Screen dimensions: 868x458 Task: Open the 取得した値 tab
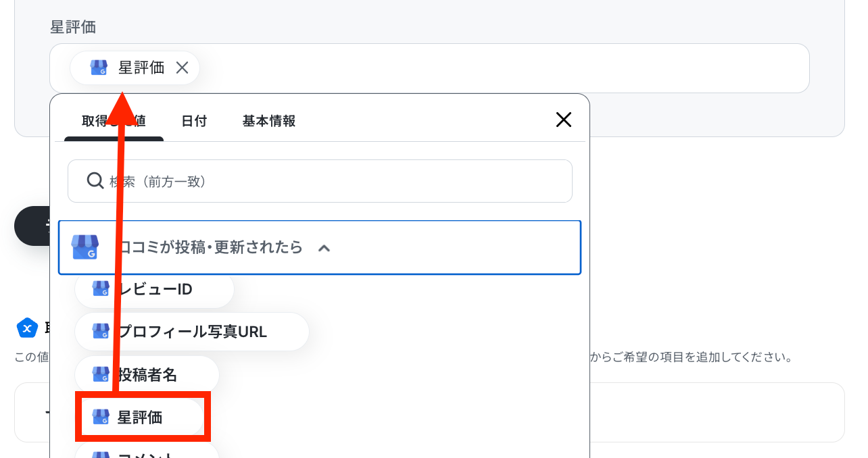point(114,121)
